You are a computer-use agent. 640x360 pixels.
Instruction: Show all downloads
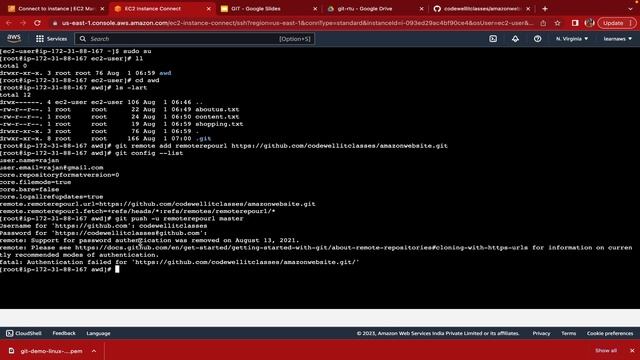tap(606, 351)
